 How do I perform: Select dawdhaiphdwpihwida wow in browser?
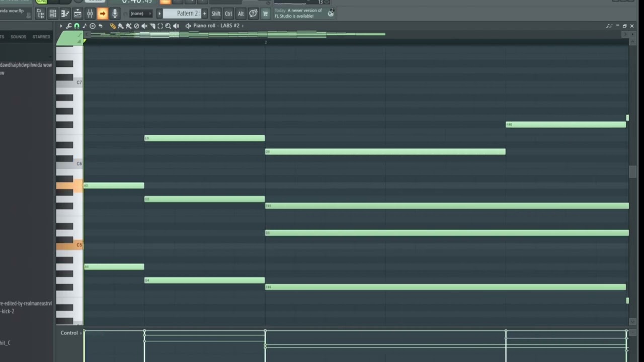pyautogui.click(x=26, y=65)
